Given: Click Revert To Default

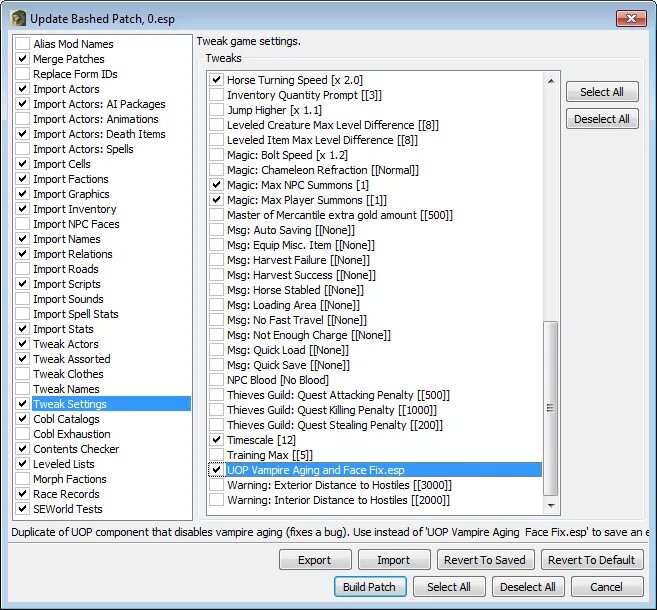Looking at the screenshot, I should (x=592, y=560).
